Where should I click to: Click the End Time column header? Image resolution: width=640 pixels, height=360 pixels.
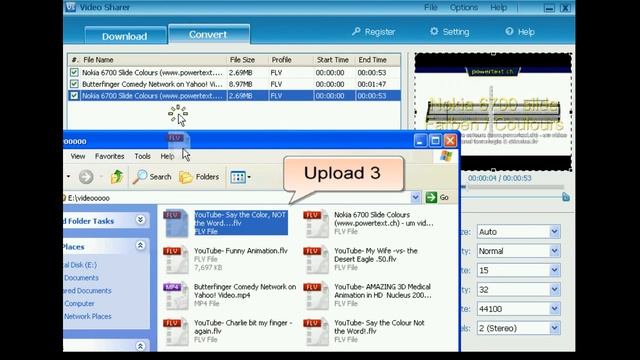[377, 60]
